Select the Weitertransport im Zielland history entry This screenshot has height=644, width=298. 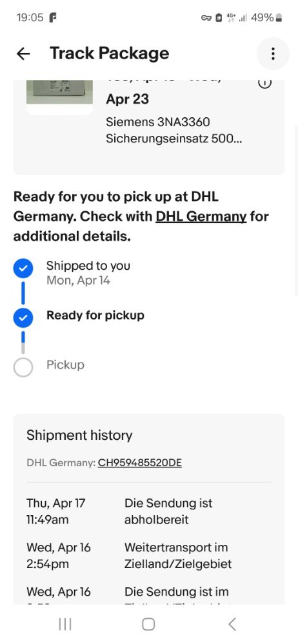pos(149,556)
